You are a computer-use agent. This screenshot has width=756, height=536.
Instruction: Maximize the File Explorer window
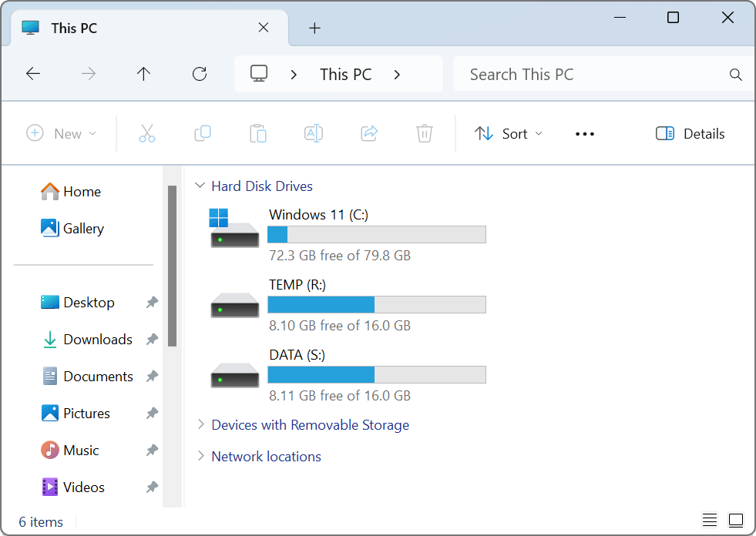(x=673, y=18)
